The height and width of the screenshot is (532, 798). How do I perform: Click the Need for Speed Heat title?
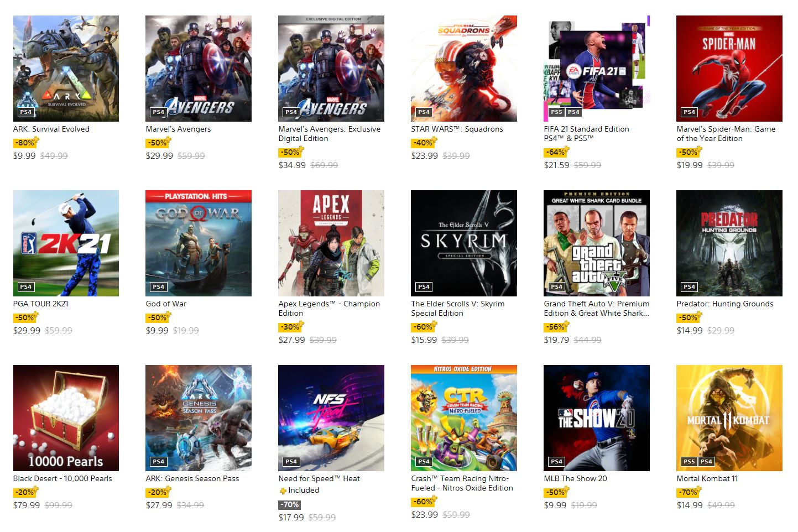[319, 478]
